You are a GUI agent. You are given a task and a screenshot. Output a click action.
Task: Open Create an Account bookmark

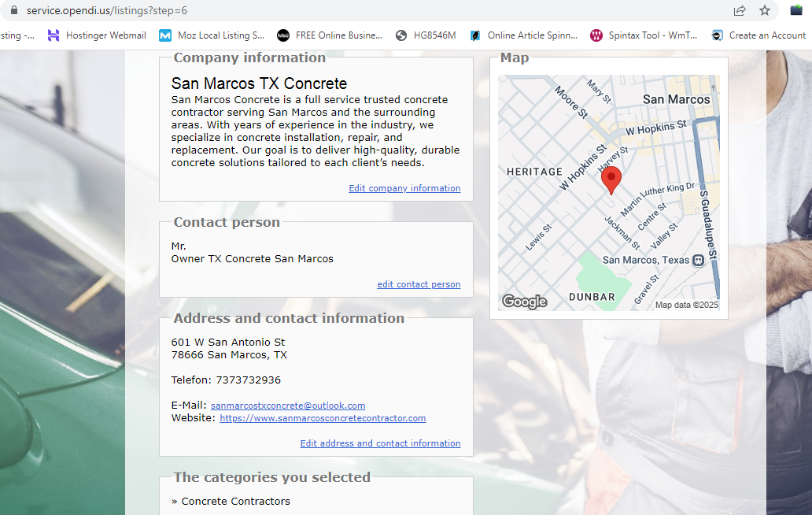758,35
